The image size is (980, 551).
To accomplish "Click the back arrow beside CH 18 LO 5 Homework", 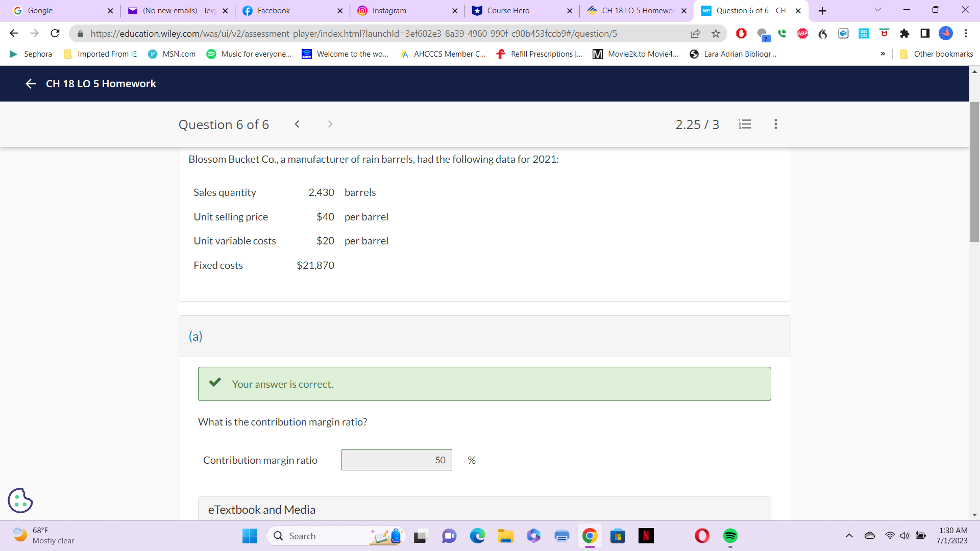I will point(31,84).
